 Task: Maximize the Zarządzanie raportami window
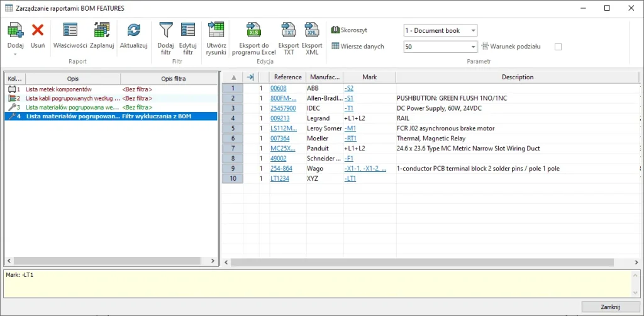click(607, 8)
